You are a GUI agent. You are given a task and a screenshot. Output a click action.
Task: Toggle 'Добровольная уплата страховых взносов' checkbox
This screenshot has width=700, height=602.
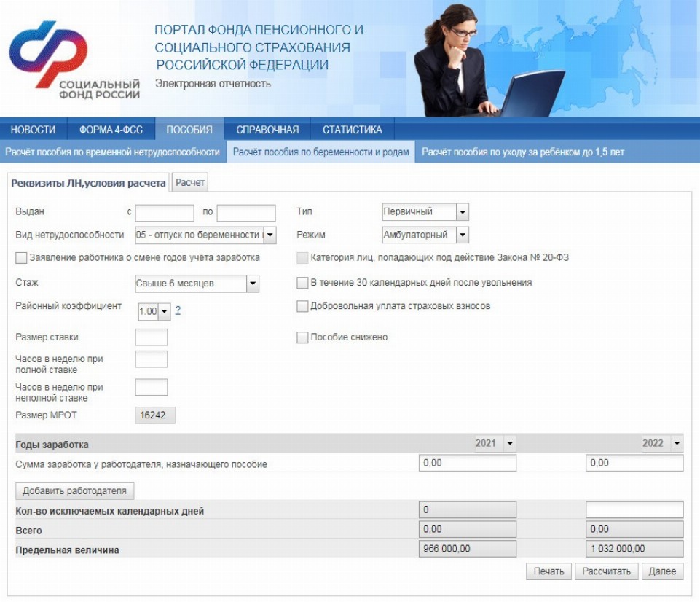pos(302,307)
